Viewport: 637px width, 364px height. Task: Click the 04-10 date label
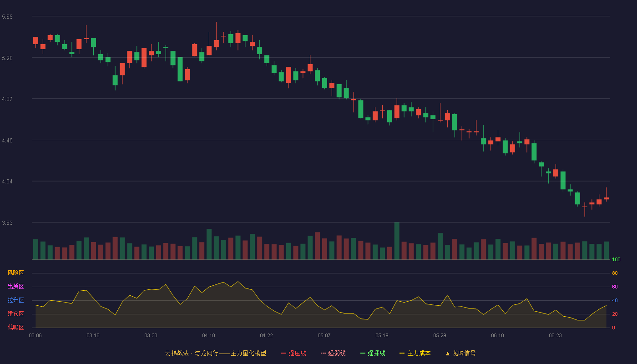tap(209, 335)
